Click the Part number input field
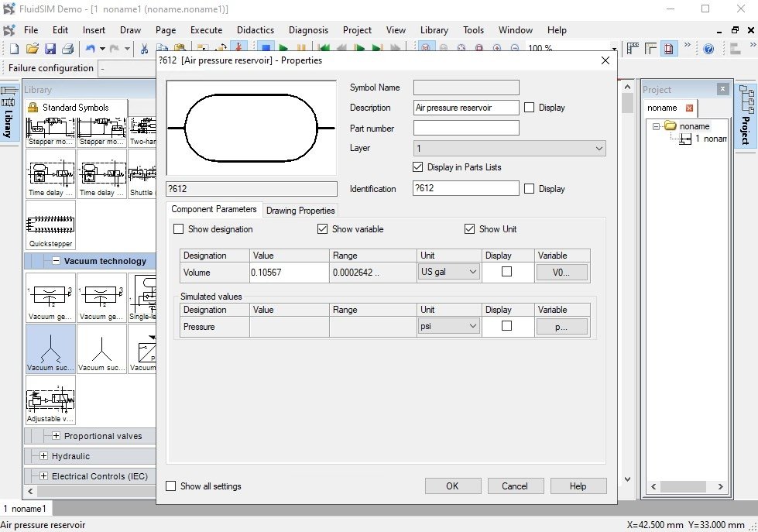Viewport: 758px width, 532px height. point(466,129)
